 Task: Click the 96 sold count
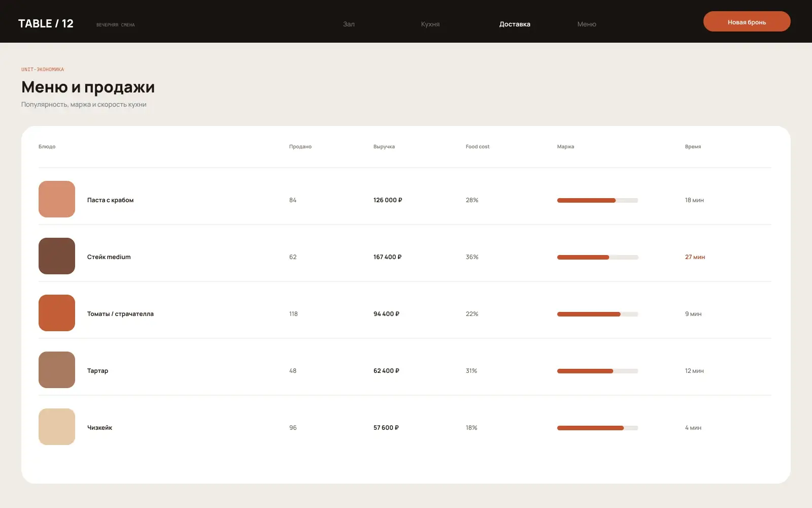pyautogui.click(x=293, y=428)
